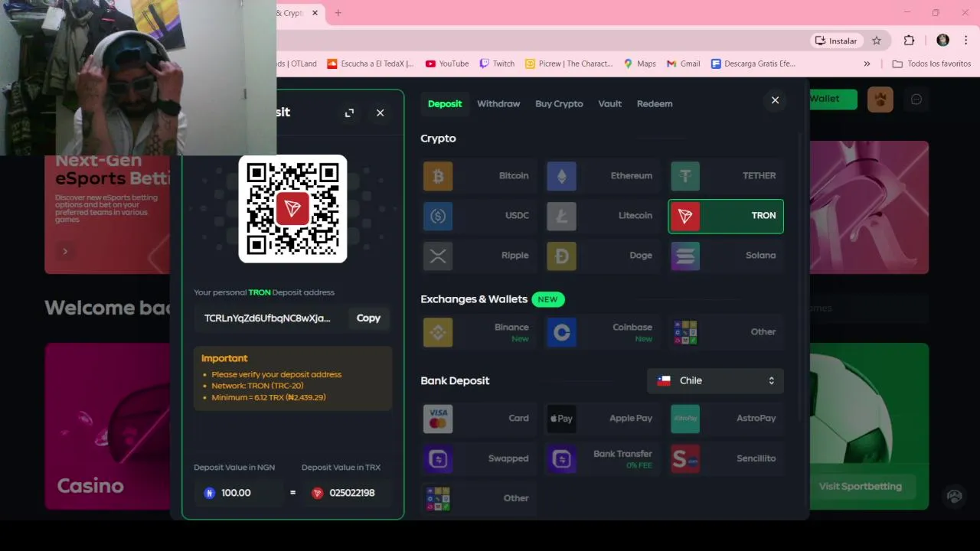Image resolution: width=980 pixels, height=551 pixels.
Task: Open Other under Exchanges & Wallets
Action: [x=726, y=332]
